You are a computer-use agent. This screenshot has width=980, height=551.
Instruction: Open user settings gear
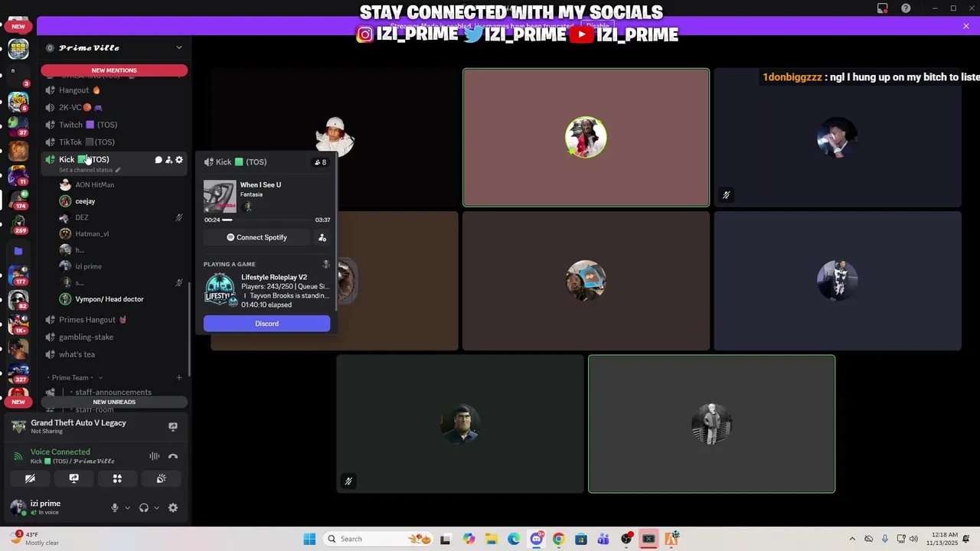173,507
